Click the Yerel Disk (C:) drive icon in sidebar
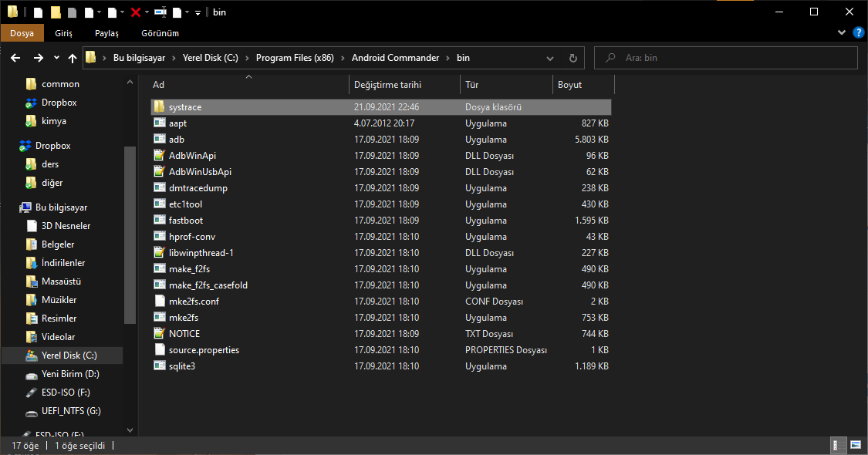The width and height of the screenshot is (868, 455). pos(32,356)
